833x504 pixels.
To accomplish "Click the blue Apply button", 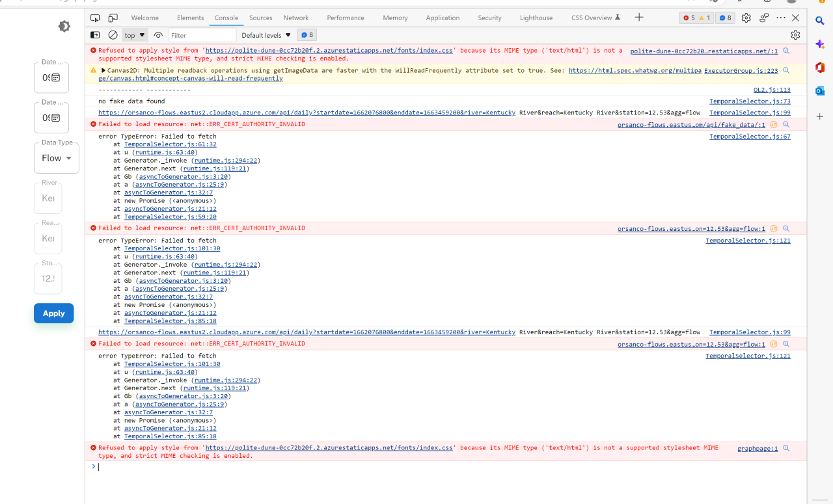I will point(54,313).
